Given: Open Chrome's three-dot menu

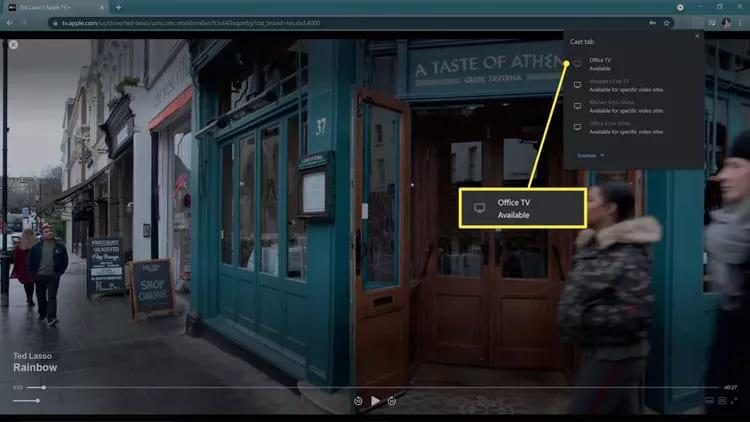Looking at the screenshot, I should (x=741, y=23).
